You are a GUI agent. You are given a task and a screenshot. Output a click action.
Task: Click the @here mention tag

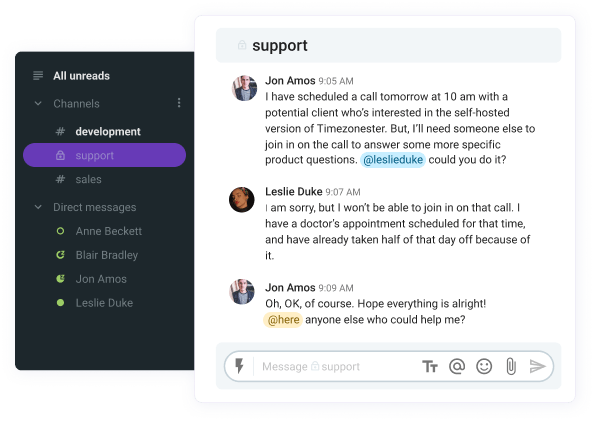point(283,320)
